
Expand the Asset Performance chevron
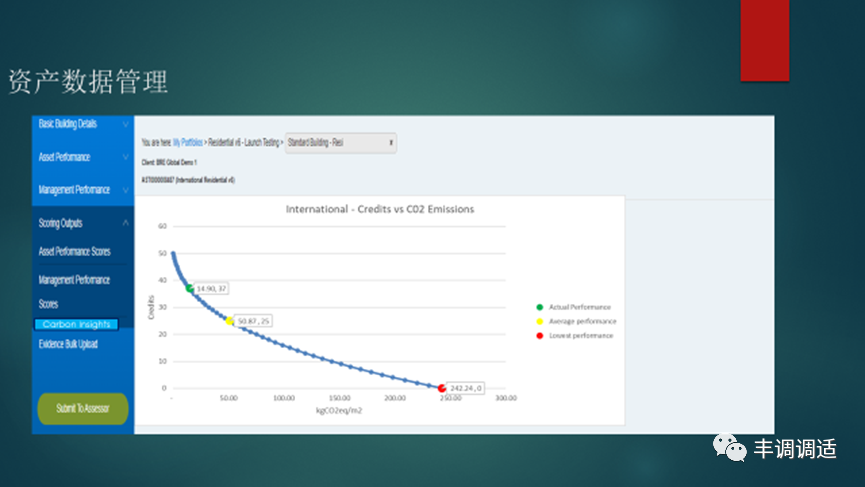point(124,157)
